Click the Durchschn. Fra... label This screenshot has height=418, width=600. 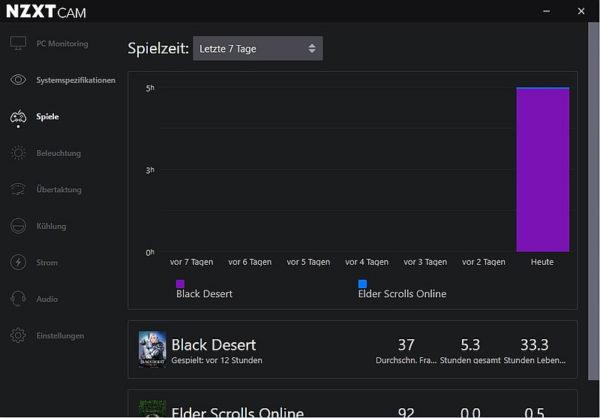tap(406, 360)
